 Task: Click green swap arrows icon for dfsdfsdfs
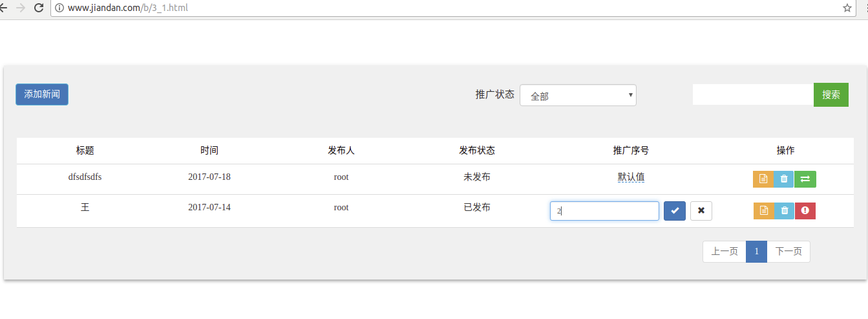[x=805, y=179]
